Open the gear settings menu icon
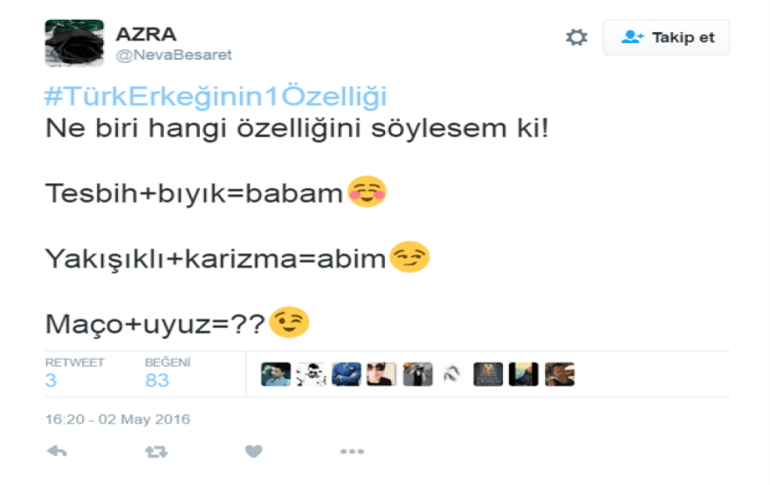 pos(577,37)
